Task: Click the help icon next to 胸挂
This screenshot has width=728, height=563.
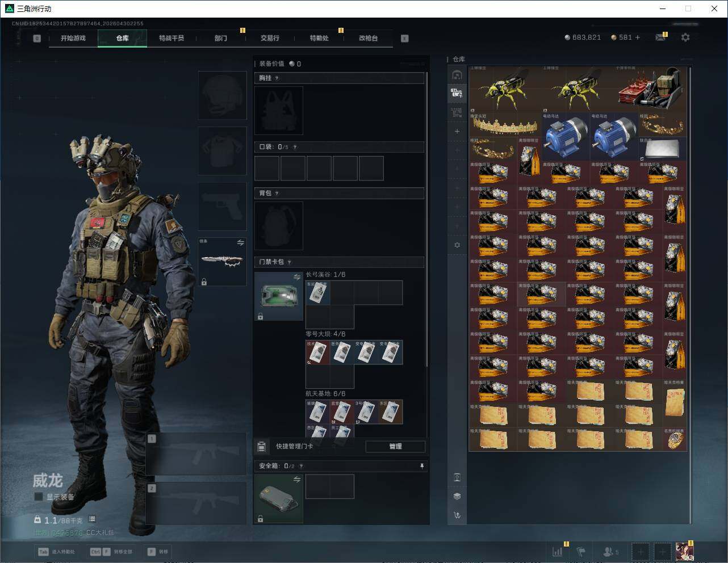Action: (x=277, y=78)
